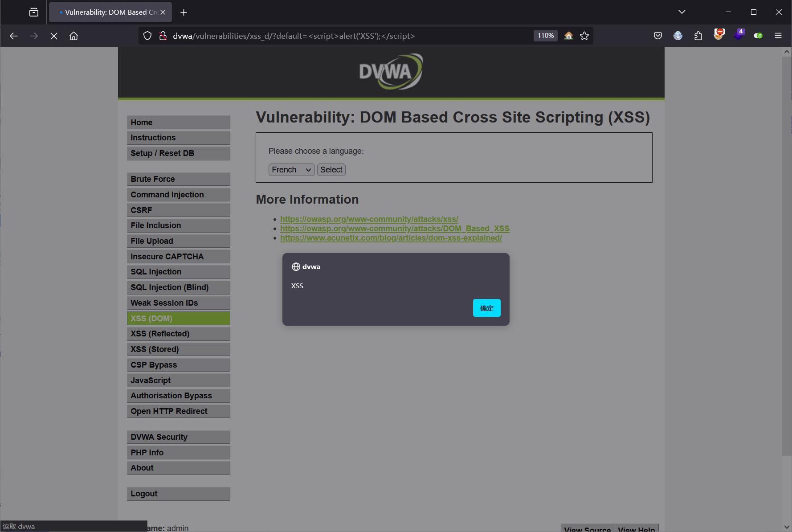The width and height of the screenshot is (792, 532).
Task: Click the blocker extension with red badge
Action: pos(719,35)
